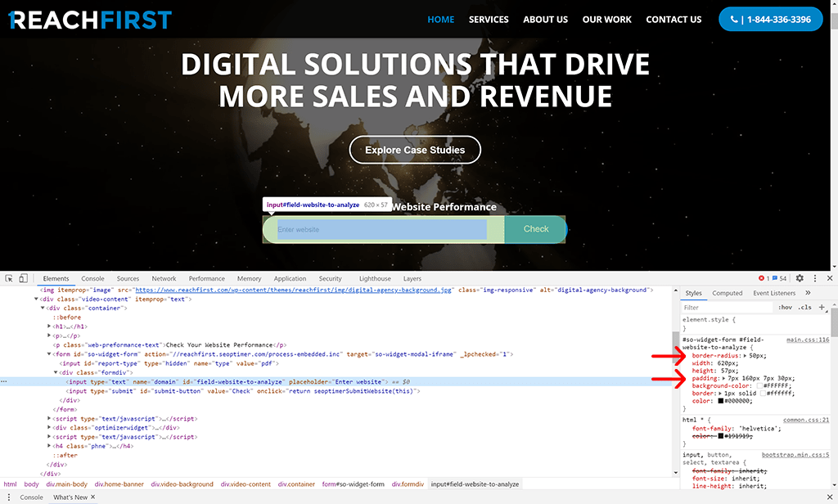Open the main.css:116 source link

(807, 339)
